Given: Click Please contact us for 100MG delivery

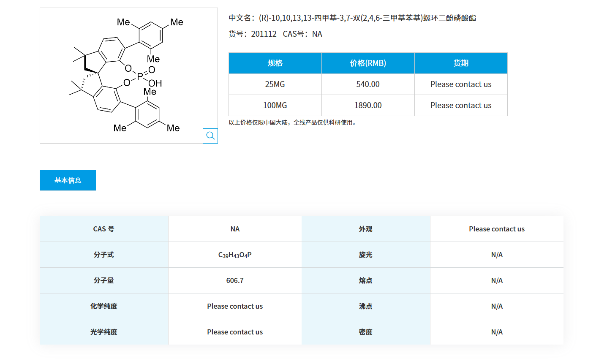Looking at the screenshot, I should pos(460,105).
